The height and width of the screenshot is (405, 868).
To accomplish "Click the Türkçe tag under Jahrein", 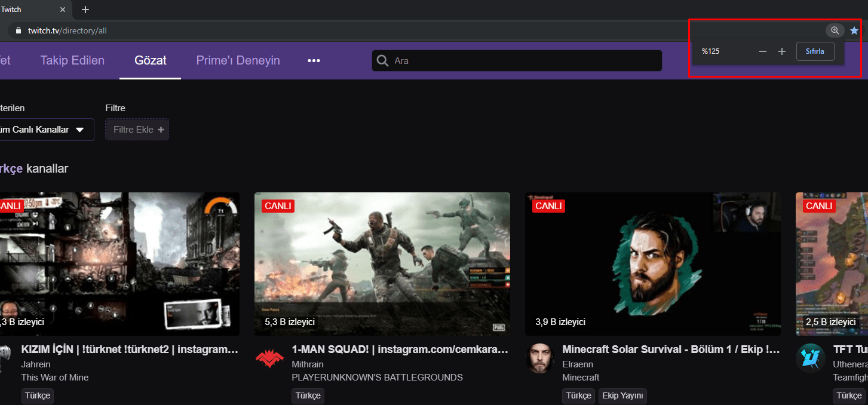I will [38, 395].
